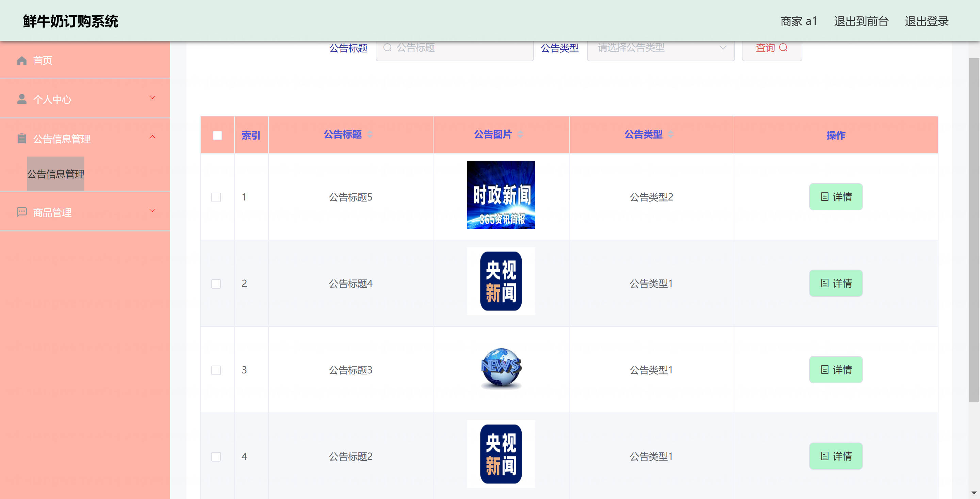Image resolution: width=980 pixels, height=499 pixels.
Task: Sort by the 公告图片 column arrows
Action: (520, 134)
